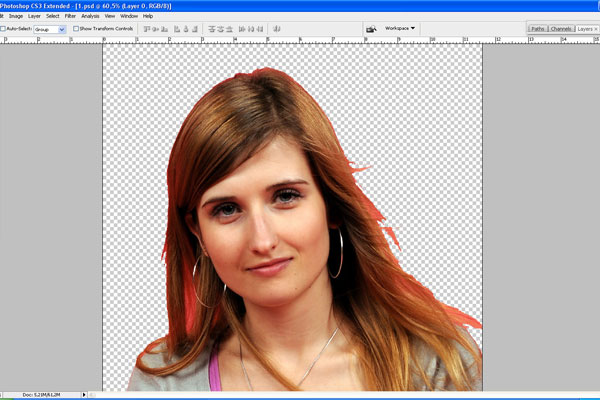Viewport: 600px width, 400px height.
Task: Open the Layer menu
Action: (34, 16)
